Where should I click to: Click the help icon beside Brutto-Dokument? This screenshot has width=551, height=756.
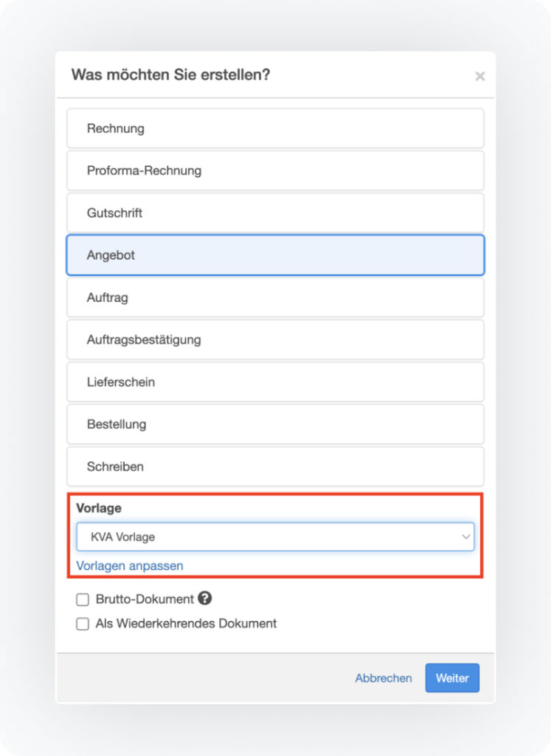tap(205, 598)
